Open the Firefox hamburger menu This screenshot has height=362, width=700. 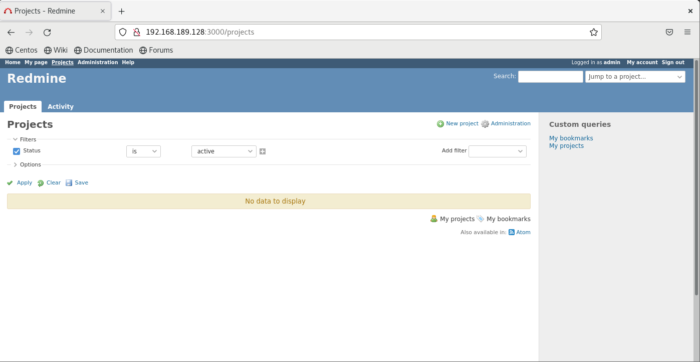[x=688, y=32]
